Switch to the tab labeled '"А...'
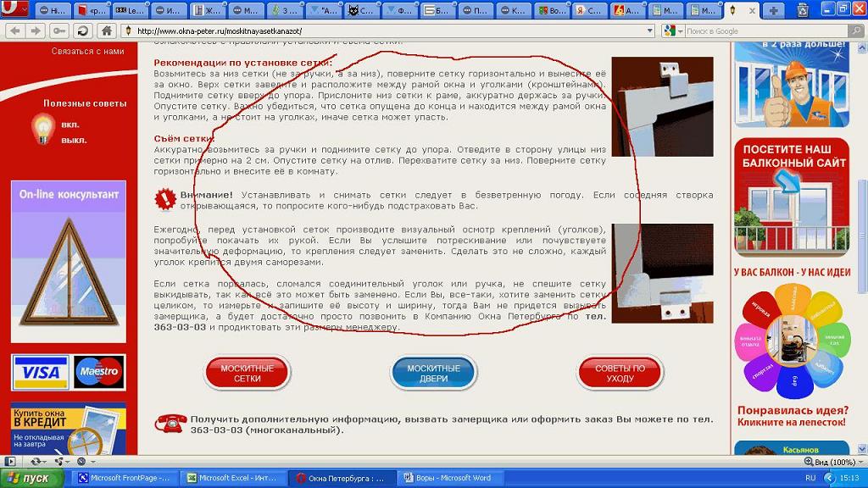The height and width of the screenshot is (488, 868). coord(322,10)
